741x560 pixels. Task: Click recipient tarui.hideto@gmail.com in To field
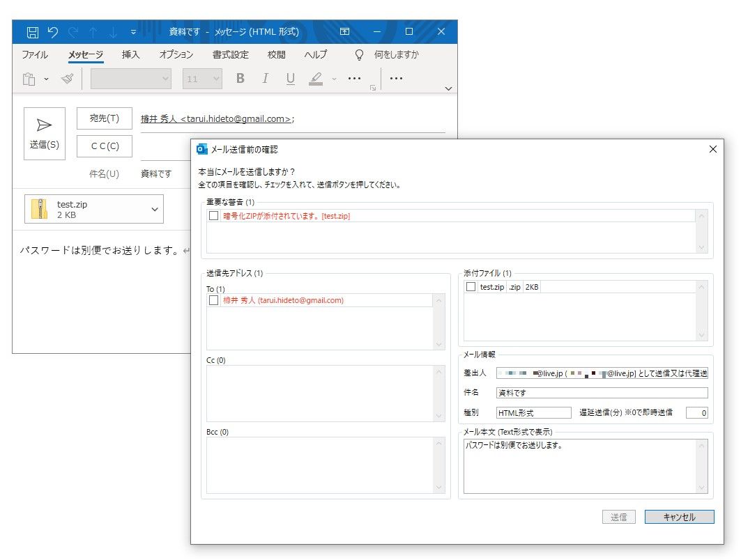click(x=217, y=119)
